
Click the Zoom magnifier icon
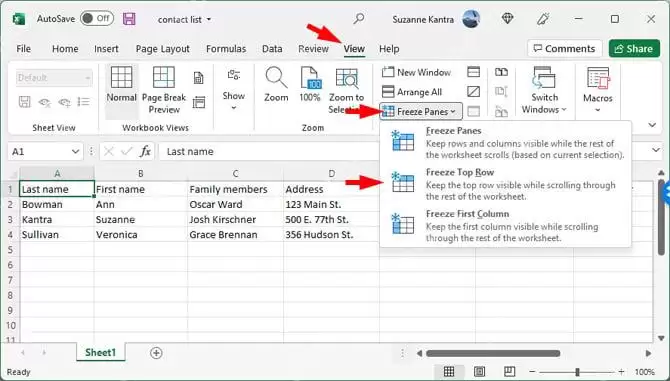pyautogui.click(x=276, y=77)
